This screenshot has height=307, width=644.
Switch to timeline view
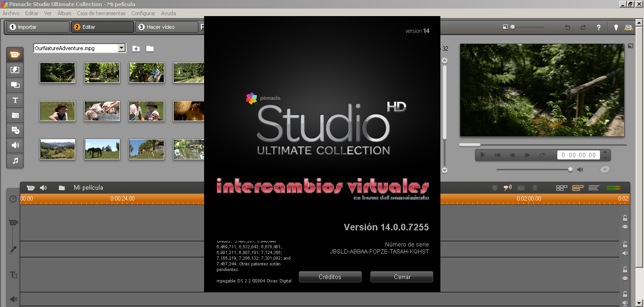pyautogui.click(x=578, y=188)
